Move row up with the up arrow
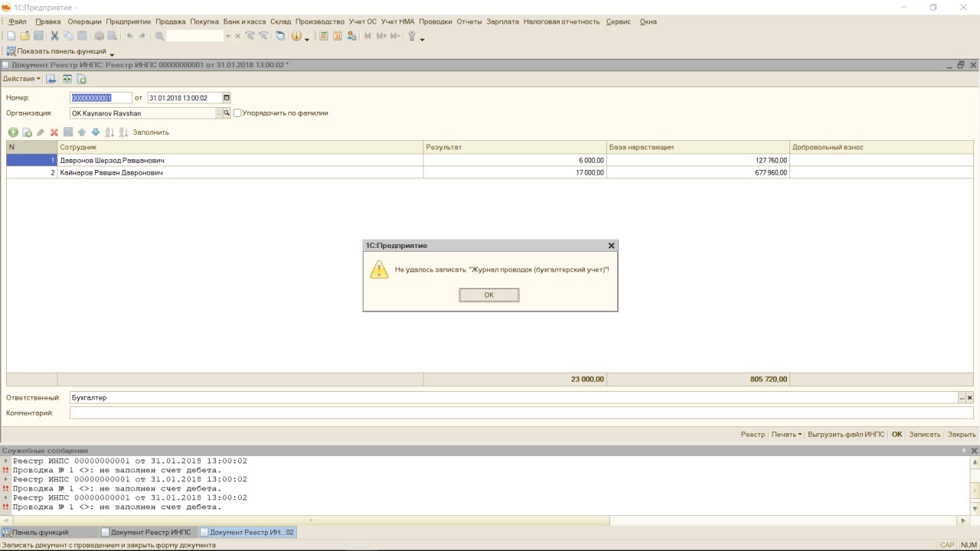This screenshot has width=980, height=551. (x=82, y=132)
